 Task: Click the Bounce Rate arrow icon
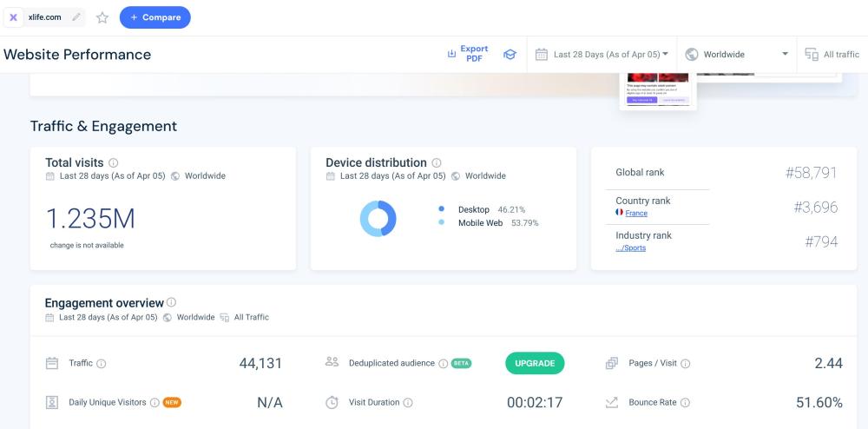pyautogui.click(x=612, y=402)
